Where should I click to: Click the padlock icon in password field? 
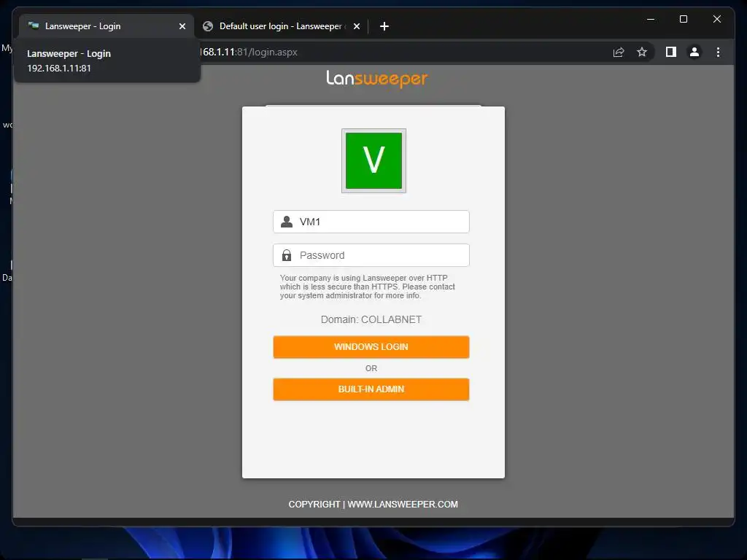pyautogui.click(x=286, y=255)
